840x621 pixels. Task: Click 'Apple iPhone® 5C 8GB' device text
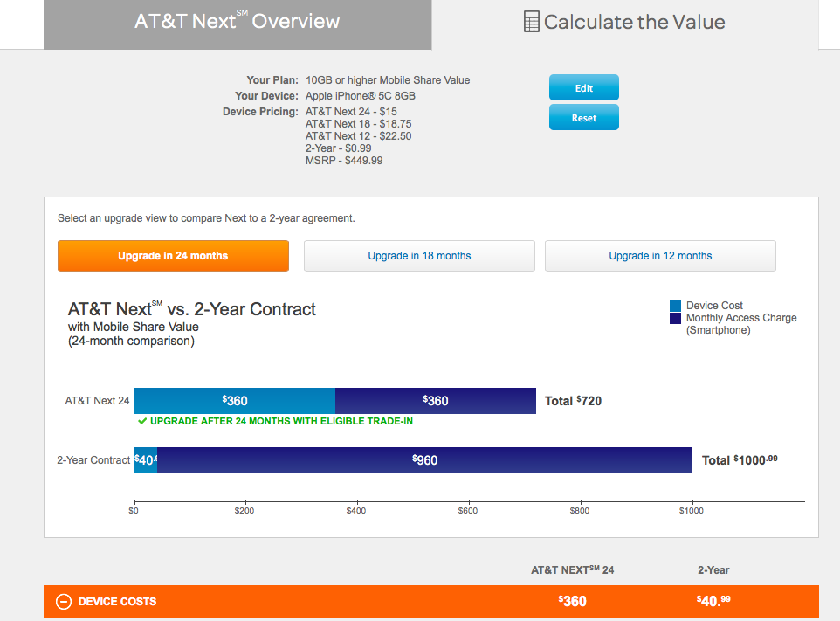pos(361,96)
